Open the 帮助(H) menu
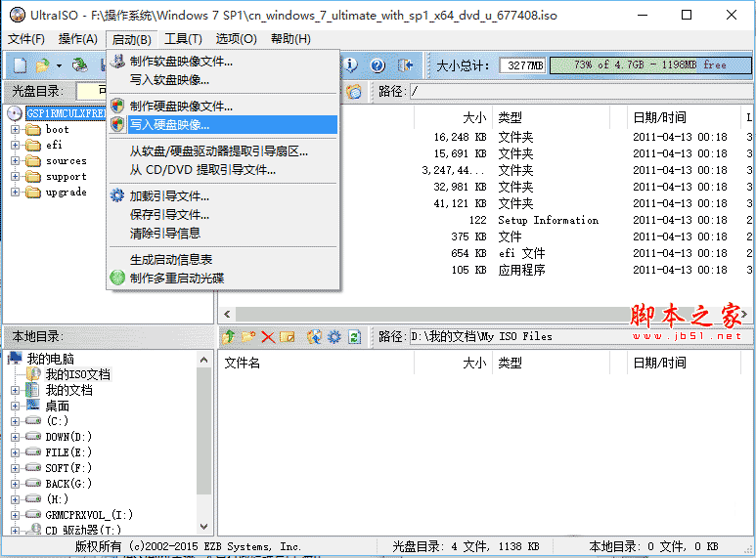The width and height of the screenshot is (756, 558). [290, 39]
